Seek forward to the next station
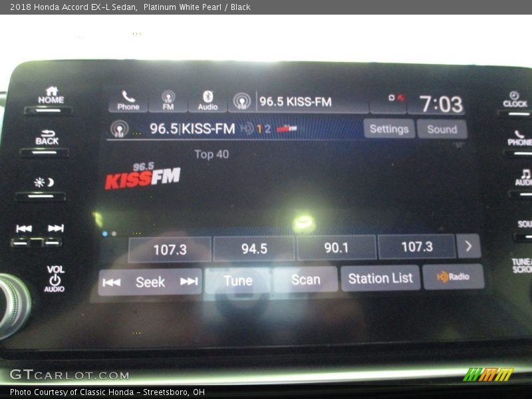 [189, 281]
